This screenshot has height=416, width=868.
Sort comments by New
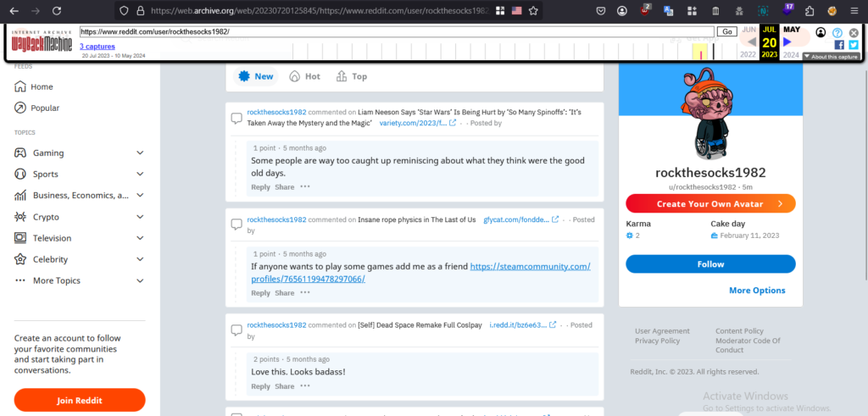[x=255, y=76]
